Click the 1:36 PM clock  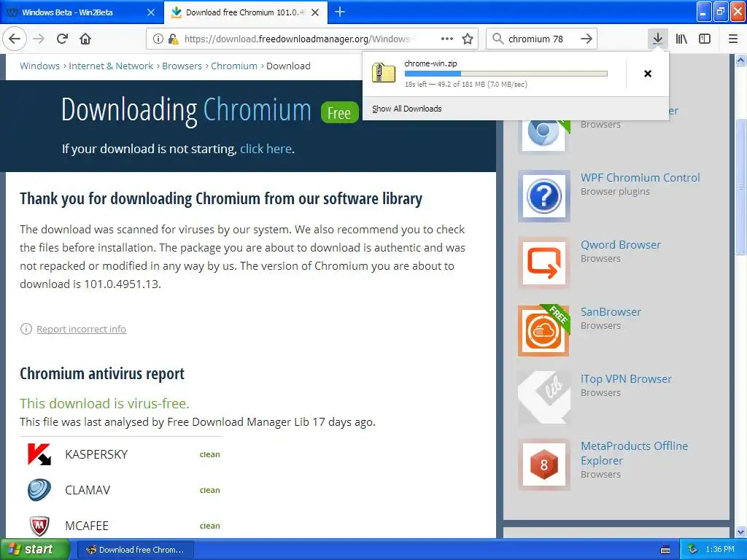pyautogui.click(x=720, y=550)
